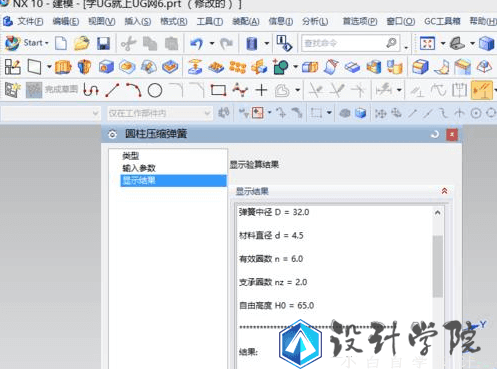Click the Sketch creation icon in feature toolbar
This screenshot has width=498, height=369.
(13, 67)
